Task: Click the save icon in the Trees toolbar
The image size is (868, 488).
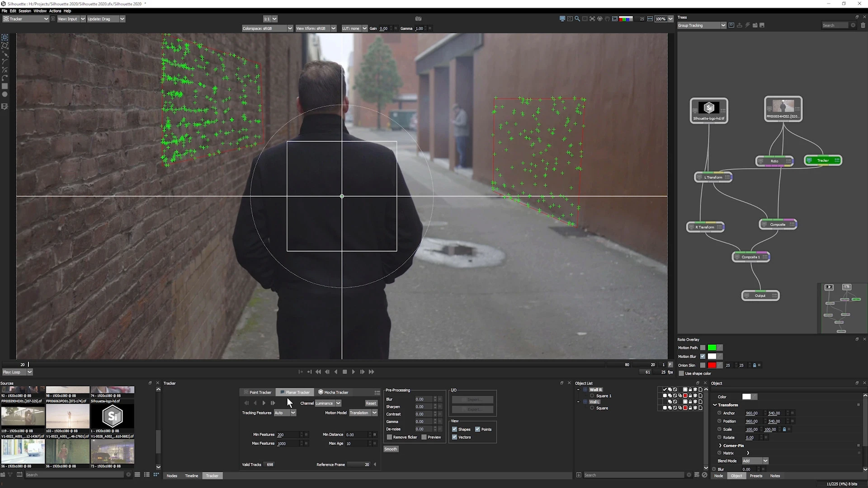Action: click(762, 25)
